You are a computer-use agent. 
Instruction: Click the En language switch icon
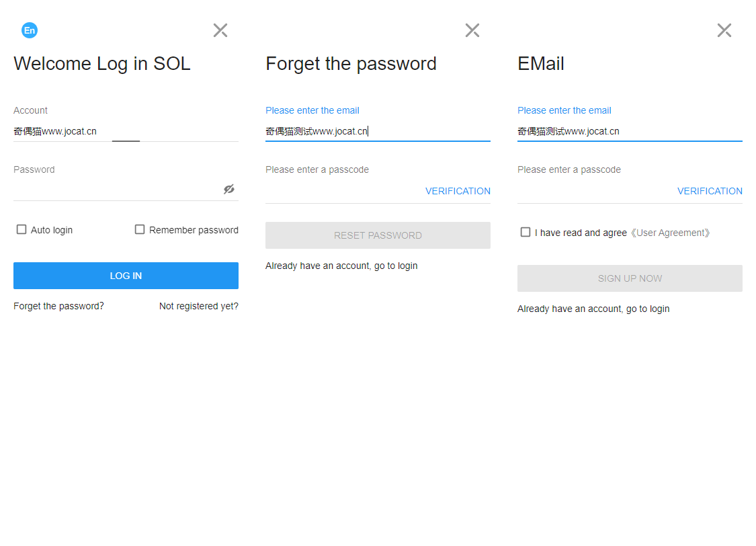click(x=30, y=30)
